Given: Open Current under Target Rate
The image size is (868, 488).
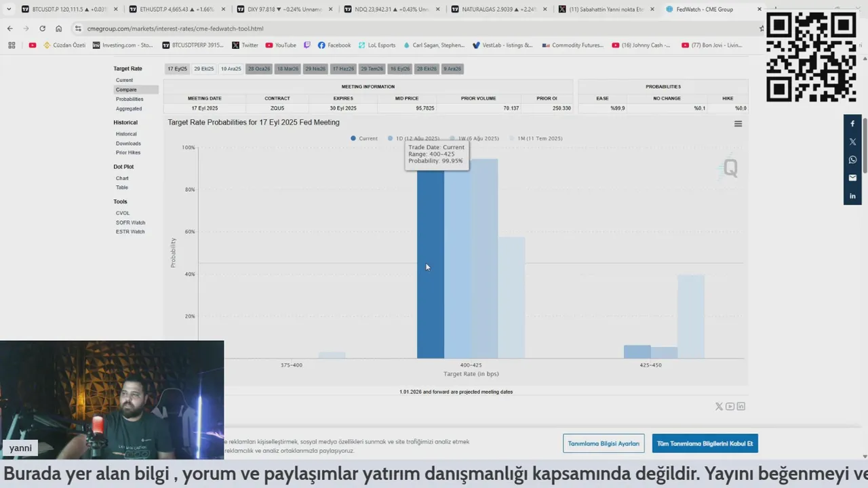Looking at the screenshot, I should [x=124, y=80].
